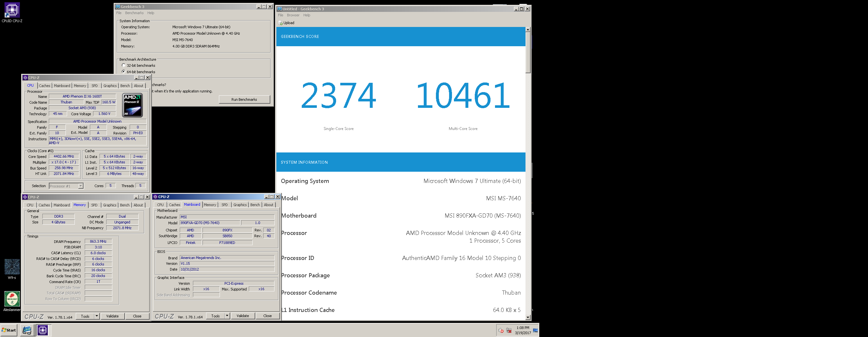Open the CPU-Z taskbar icon
This screenshot has width=868, height=337.
[43, 330]
